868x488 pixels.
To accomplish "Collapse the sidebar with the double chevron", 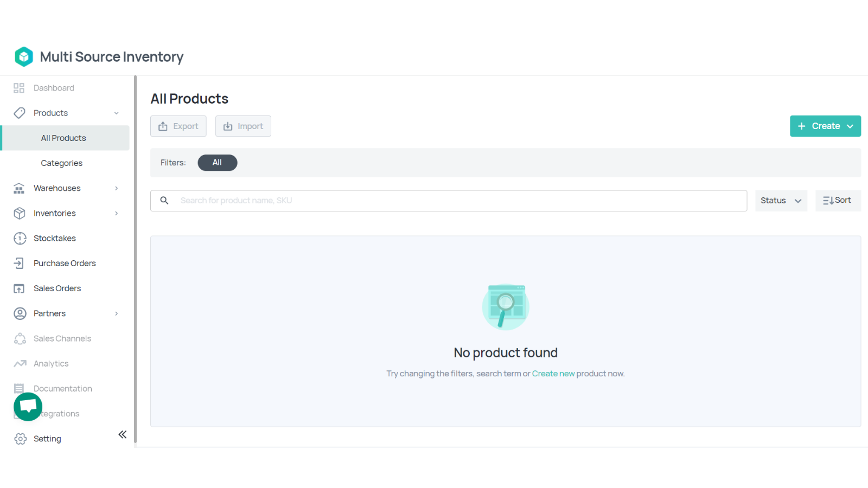I will (x=122, y=434).
